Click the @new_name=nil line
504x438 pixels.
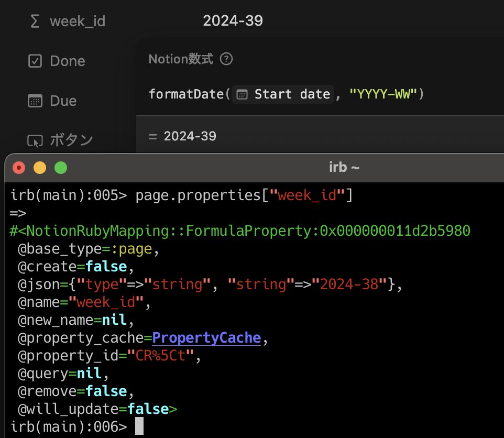[76, 320]
